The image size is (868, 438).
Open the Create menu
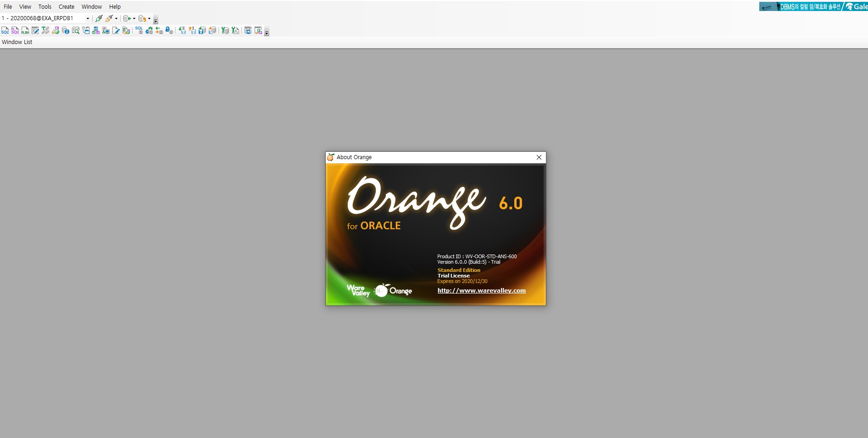point(67,7)
